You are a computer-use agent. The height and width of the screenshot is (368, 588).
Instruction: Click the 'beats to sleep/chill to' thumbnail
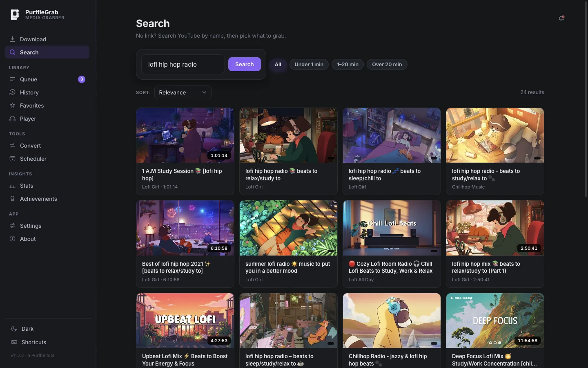click(x=392, y=135)
